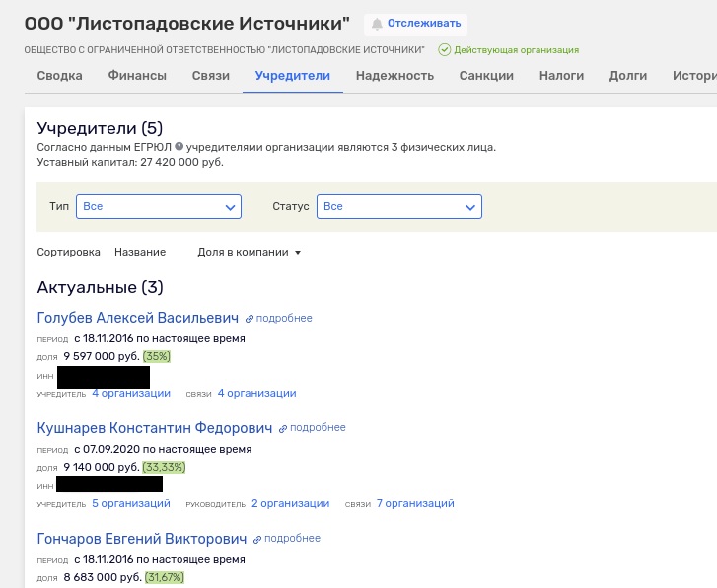This screenshot has width=717, height=588.
Task: Open Кушнарев Константин Федорович profile
Action: click(x=155, y=428)
